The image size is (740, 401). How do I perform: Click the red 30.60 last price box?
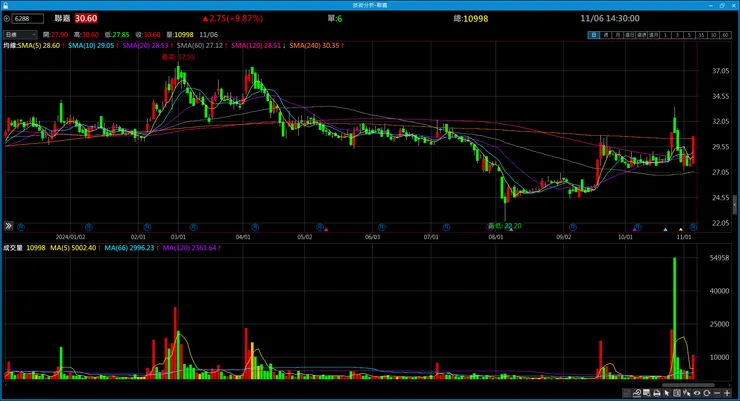click(86, 18)
